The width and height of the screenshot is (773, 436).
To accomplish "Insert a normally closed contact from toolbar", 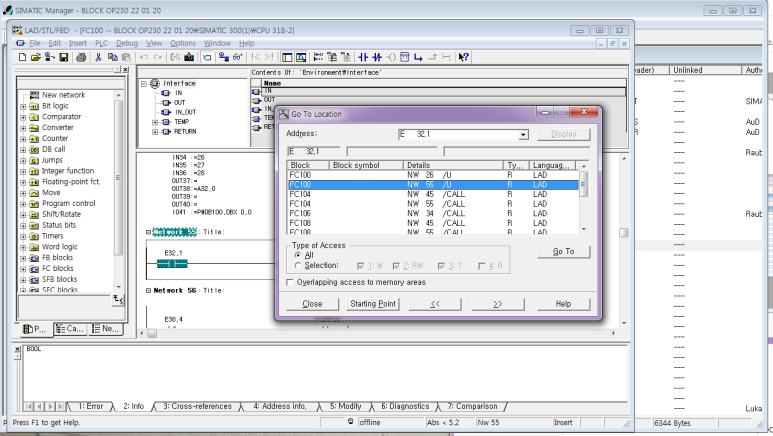I will tap(377, 57).
